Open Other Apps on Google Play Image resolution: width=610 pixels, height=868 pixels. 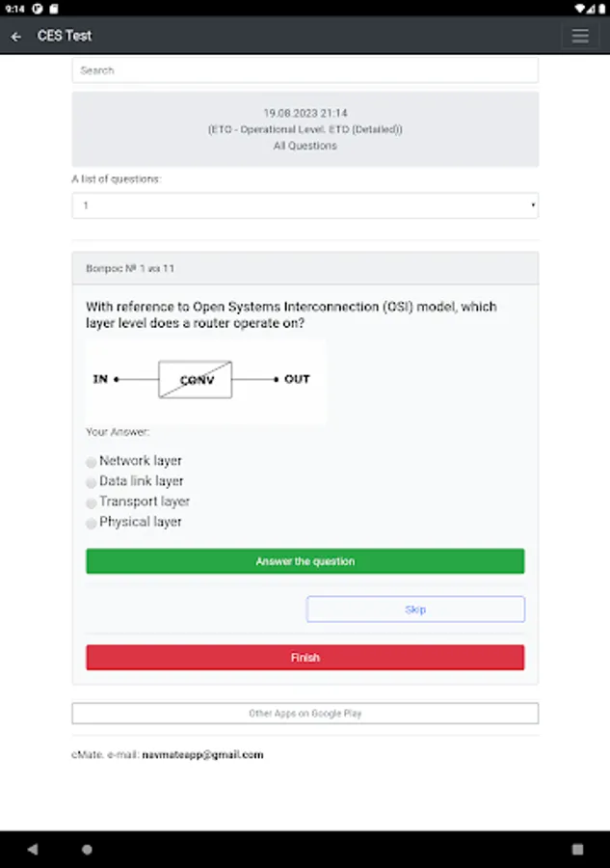click(x=305, y=714)
